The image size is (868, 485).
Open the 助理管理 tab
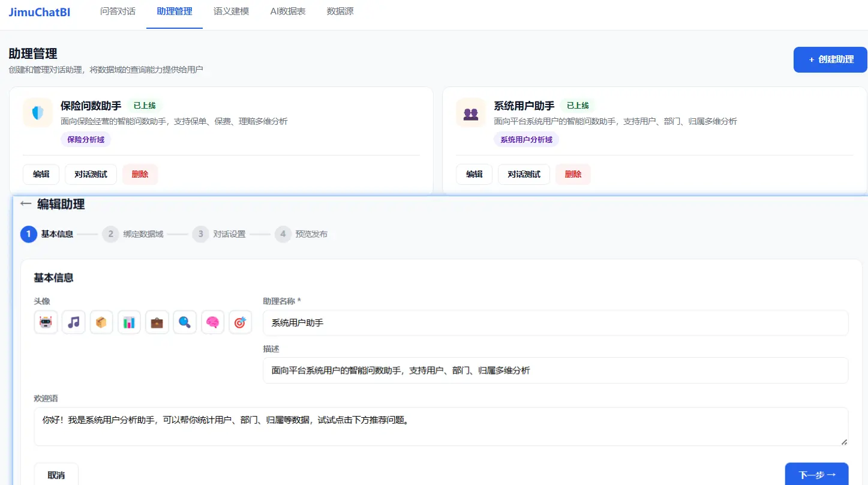click(x=175, y=11)
